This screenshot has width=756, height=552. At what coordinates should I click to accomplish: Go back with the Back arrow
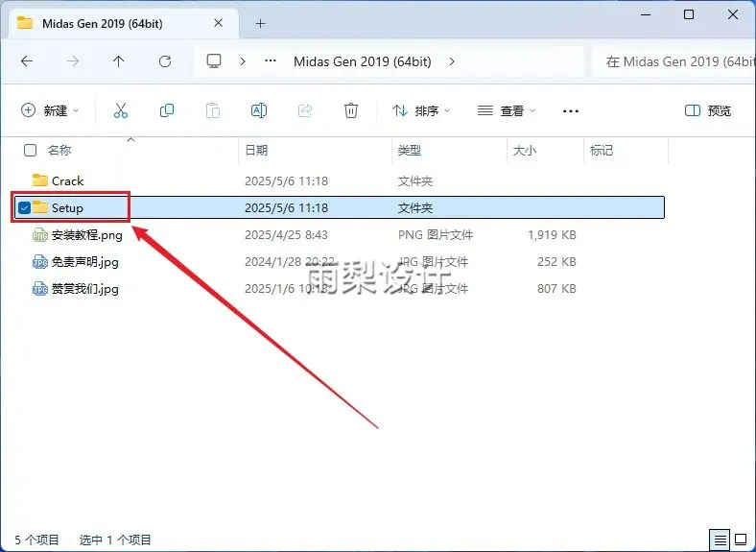pos(27,61)
